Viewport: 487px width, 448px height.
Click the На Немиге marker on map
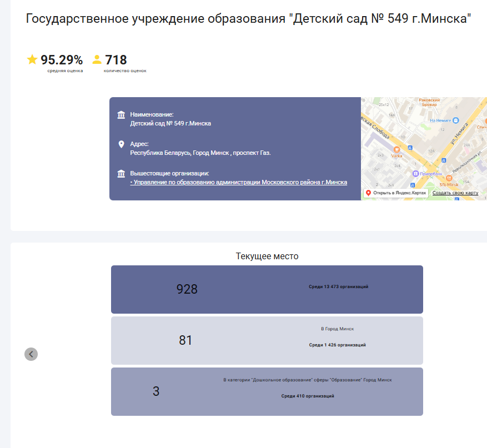456,120
